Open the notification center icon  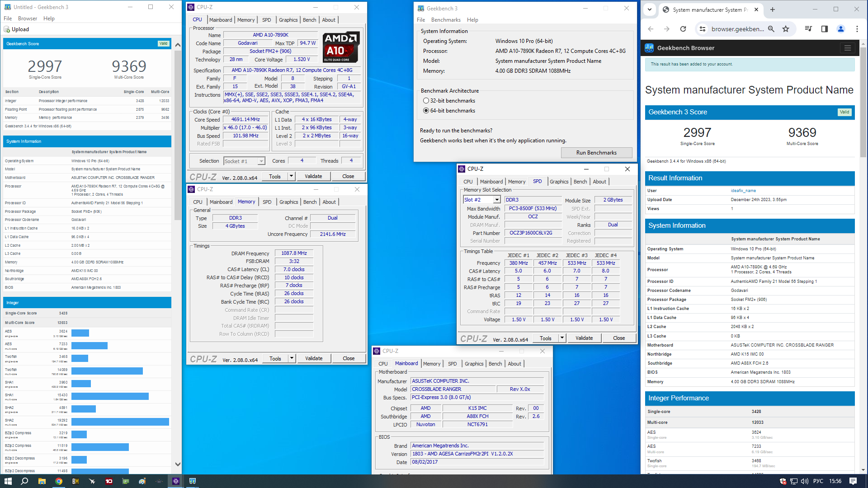click(853, 481)
